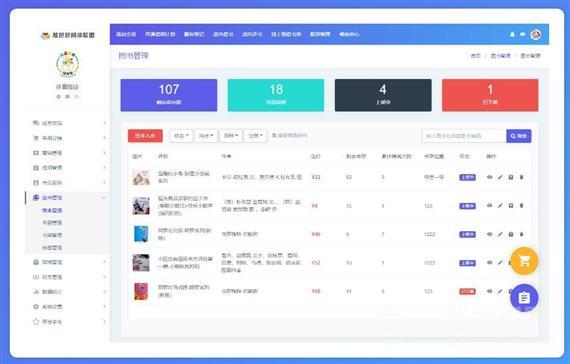The width and height of the screenshot is (570, 364).
Task: Open the second item in the blue top navigation
Action: tap(160, 34)
